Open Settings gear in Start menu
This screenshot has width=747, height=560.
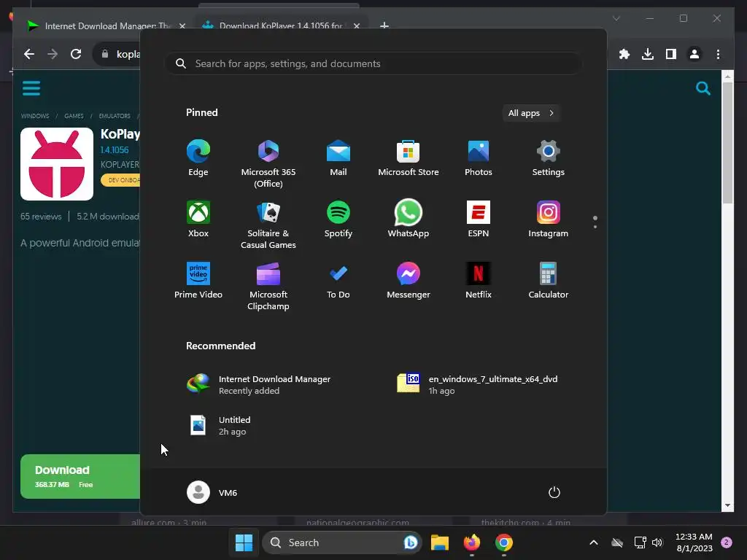tap(549, 158)
